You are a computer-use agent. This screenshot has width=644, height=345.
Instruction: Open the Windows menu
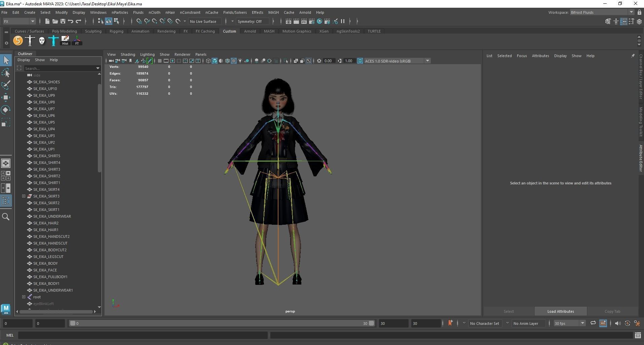pos(98,12)
